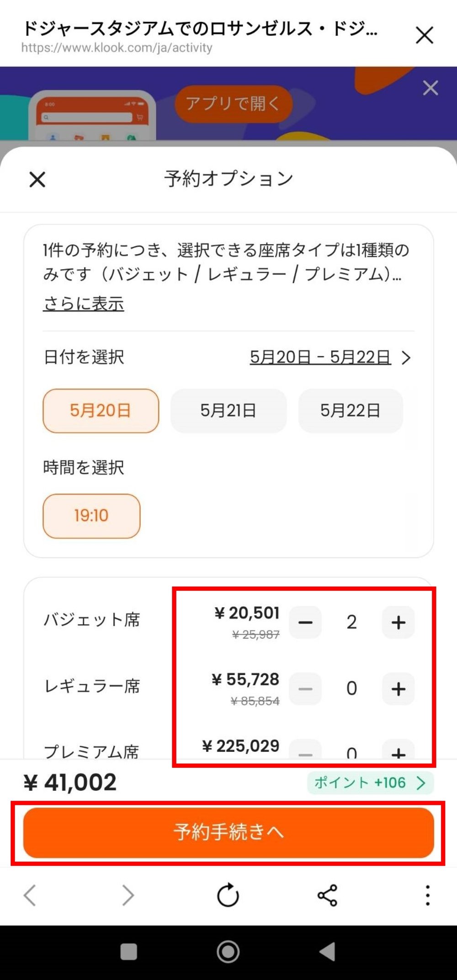
Task: Open the ポイント +106 details
Action: [371, 782]
